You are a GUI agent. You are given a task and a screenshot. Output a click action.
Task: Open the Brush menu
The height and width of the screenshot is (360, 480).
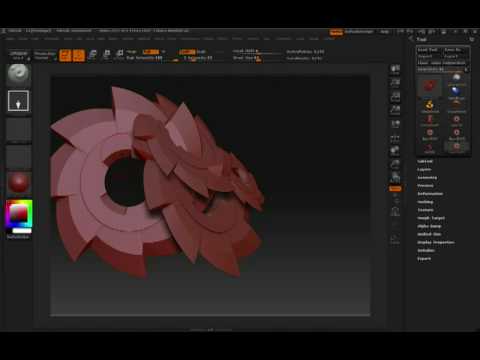coord(23,39)
